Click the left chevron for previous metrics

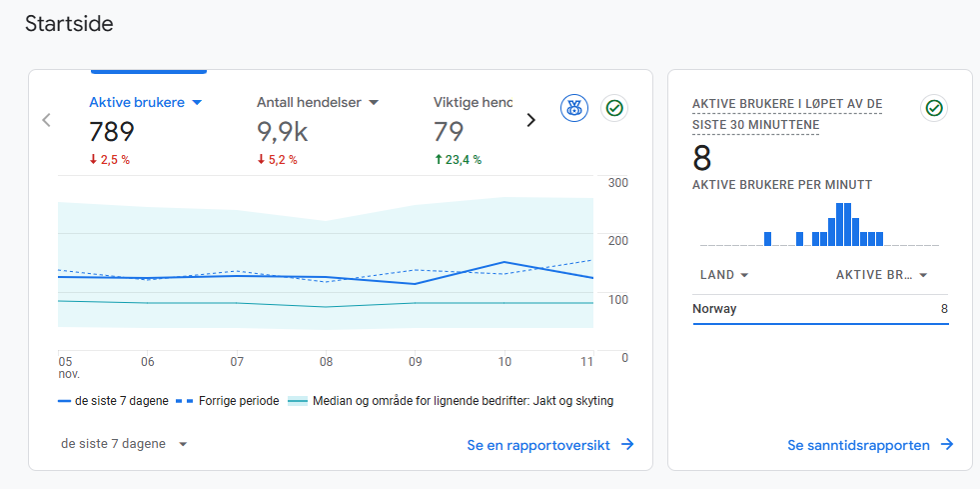(46, 120)
